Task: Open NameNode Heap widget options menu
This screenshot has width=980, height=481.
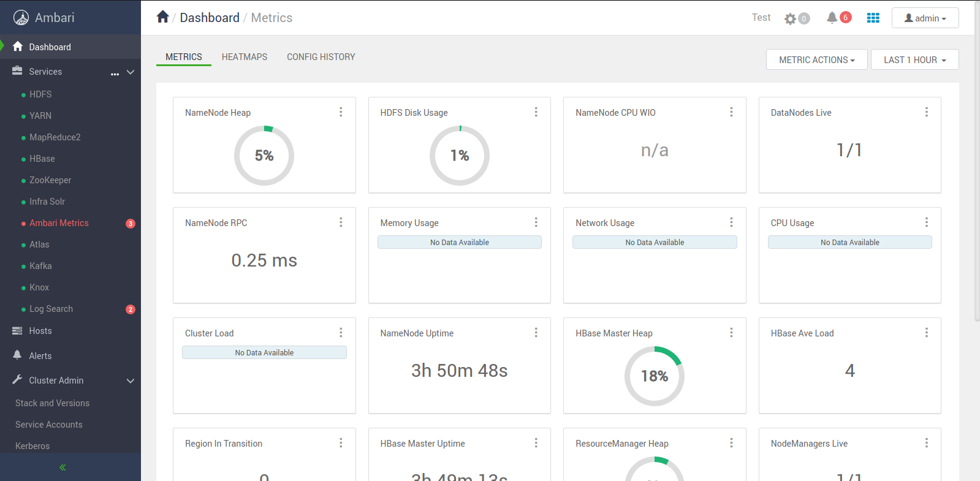Action: (x=341, y=112)
